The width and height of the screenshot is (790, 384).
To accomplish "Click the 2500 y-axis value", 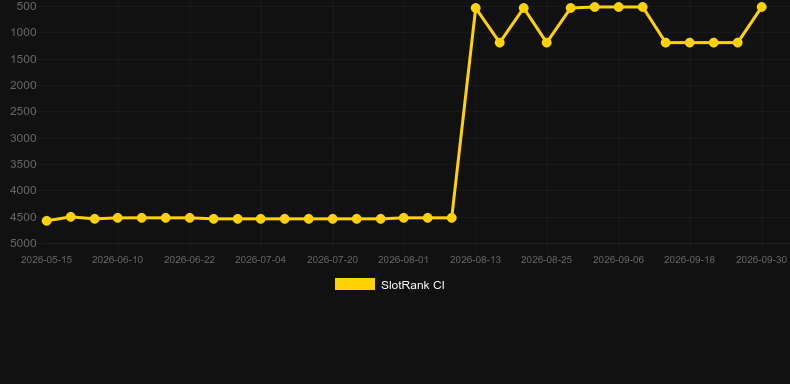I will 24,111.
